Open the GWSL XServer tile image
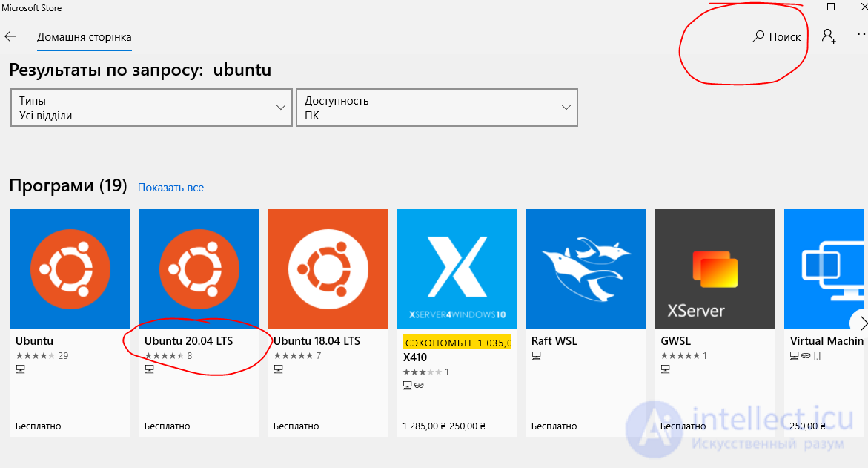Image resolution: width=868 pixels, height=468 pixels. [x=715, y=269]
